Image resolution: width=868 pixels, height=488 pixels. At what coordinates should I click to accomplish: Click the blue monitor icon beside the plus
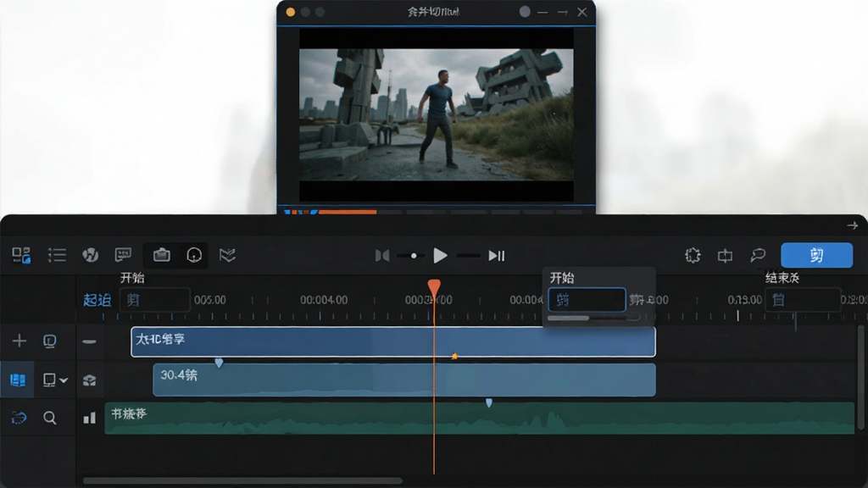pos(50,341)
